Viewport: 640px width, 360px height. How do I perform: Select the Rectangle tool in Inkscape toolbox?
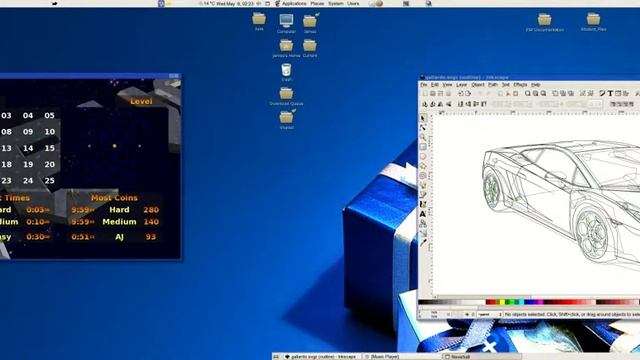[423, 147]
